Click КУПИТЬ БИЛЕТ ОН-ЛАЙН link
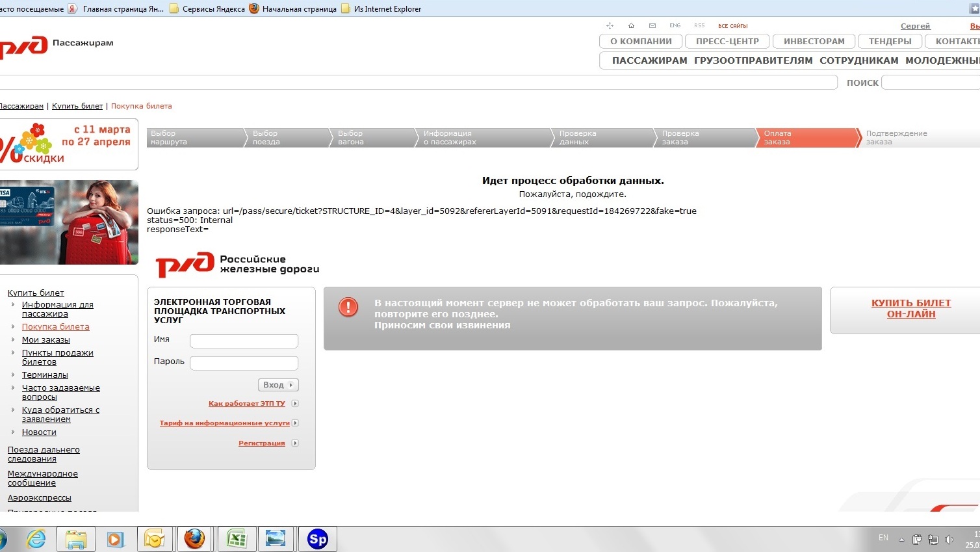This screenshot has width=980, height=552. pos(910,308)
